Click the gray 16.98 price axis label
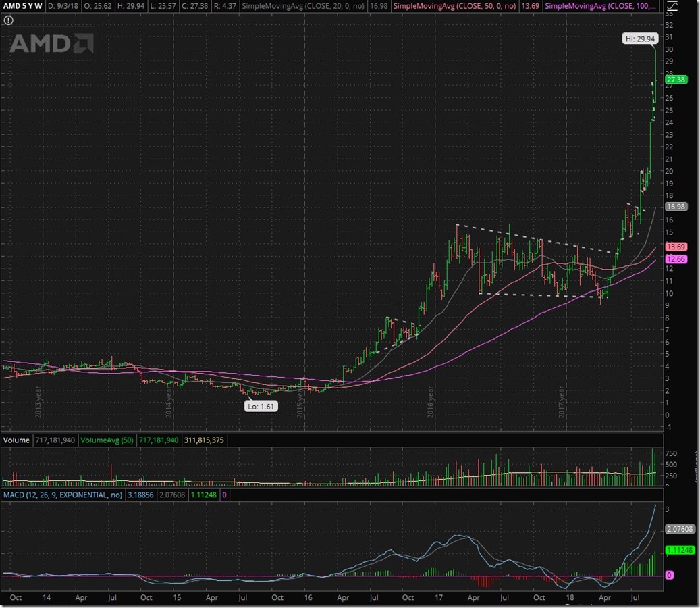 click(x=676, y=207)
